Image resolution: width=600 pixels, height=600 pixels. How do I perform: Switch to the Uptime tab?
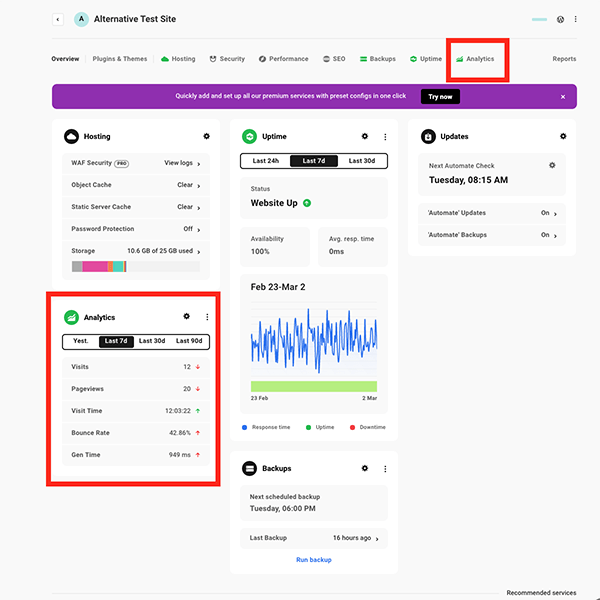426,59
